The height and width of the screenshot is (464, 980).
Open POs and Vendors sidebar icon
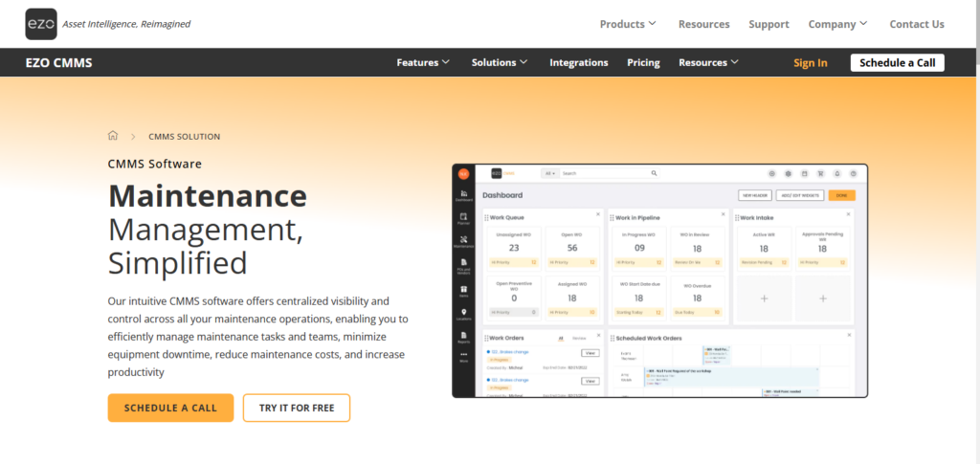tap(464, 267)
